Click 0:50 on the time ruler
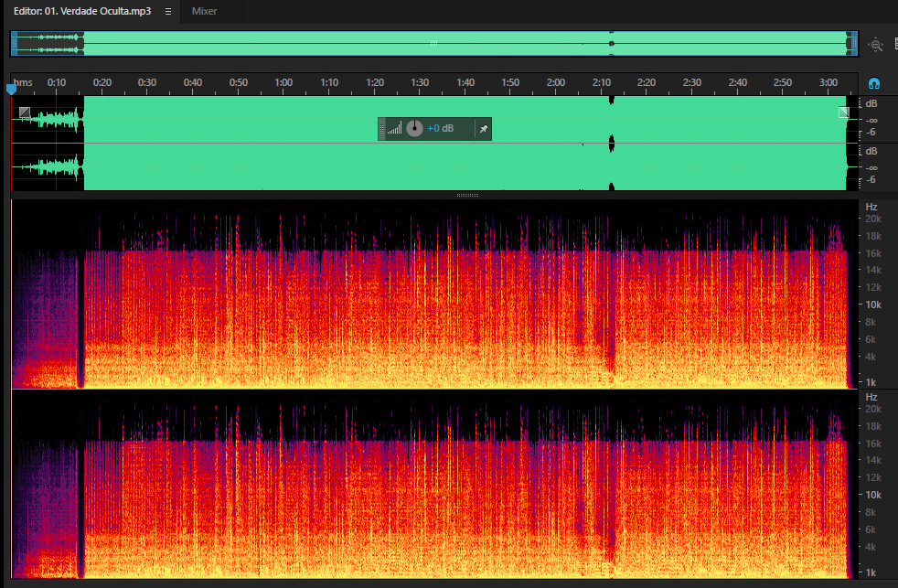This screenshot has height=588, width=898. (x=239, y=82)
